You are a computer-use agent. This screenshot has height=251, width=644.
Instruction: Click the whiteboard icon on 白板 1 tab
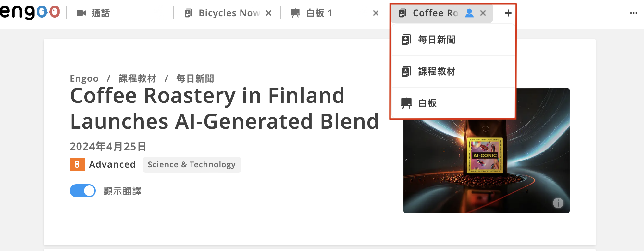point(295,13)
